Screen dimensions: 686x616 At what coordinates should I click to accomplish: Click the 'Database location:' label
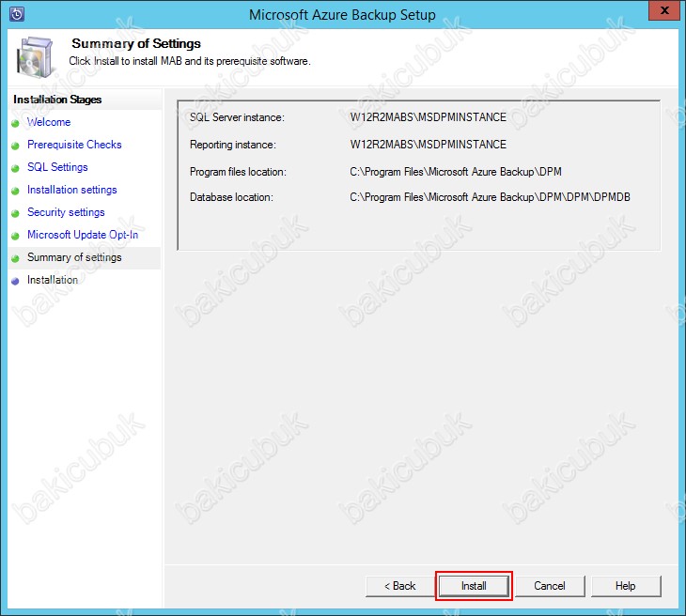[x=231, y=197]
